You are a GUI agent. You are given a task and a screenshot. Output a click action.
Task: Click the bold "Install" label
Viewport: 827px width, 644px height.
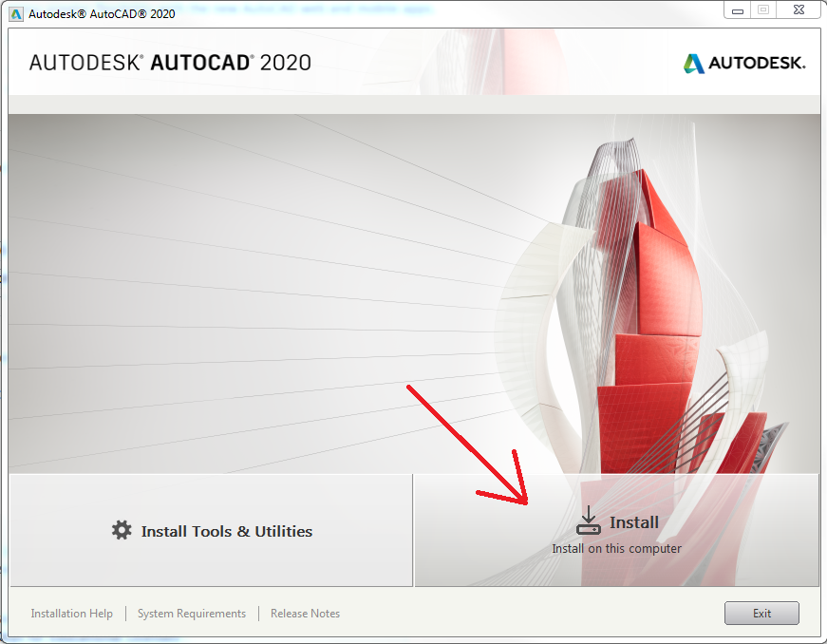click(633, 522)
